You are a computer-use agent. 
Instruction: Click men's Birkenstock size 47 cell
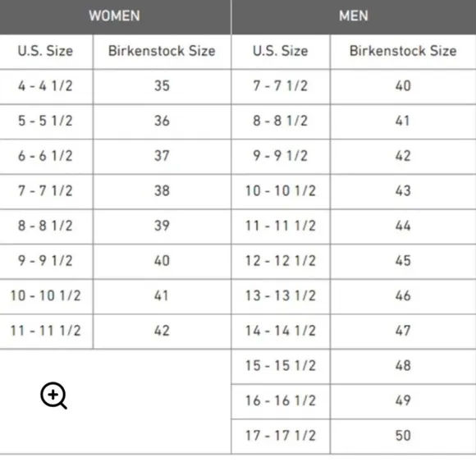403,332
